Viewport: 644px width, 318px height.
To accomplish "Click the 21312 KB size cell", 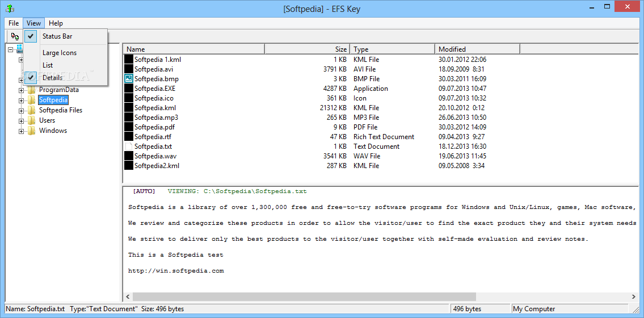I will coord(332,108).
